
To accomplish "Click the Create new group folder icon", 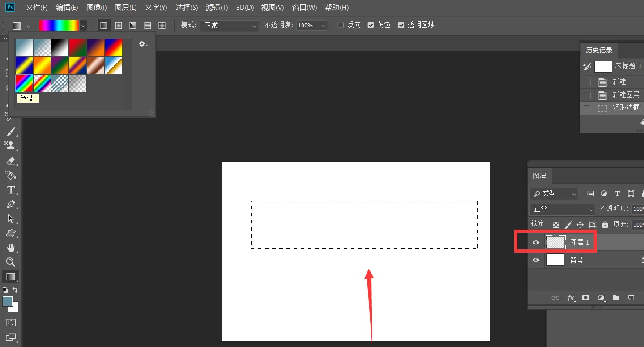I will 616,298.
